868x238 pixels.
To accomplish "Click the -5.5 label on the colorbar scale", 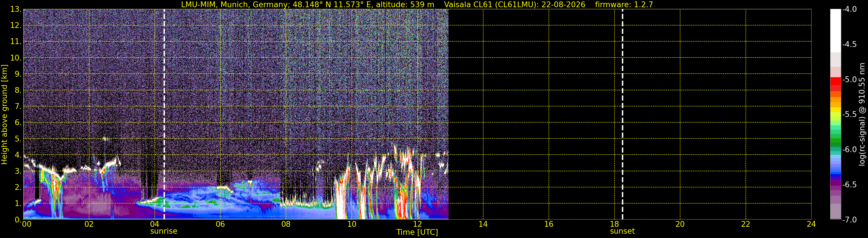I will coord(849,114).
